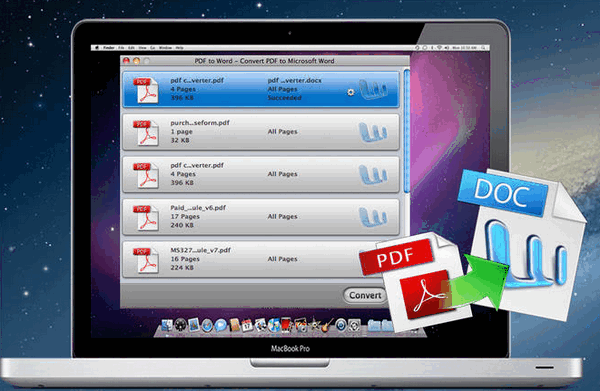Click Word icon in the unselected 396 KB row
The height and width of the screenshot is (391, 600).
tap(373, 174)
